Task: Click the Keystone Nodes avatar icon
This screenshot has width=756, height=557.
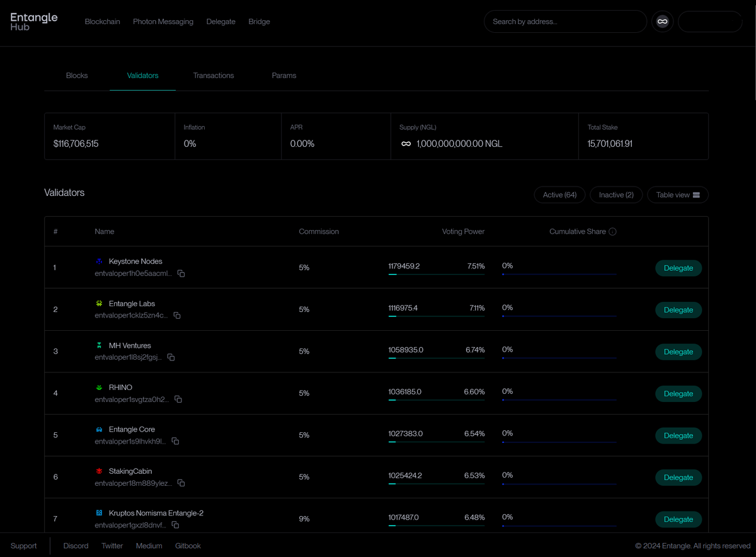Action: [x=99, y=261]
